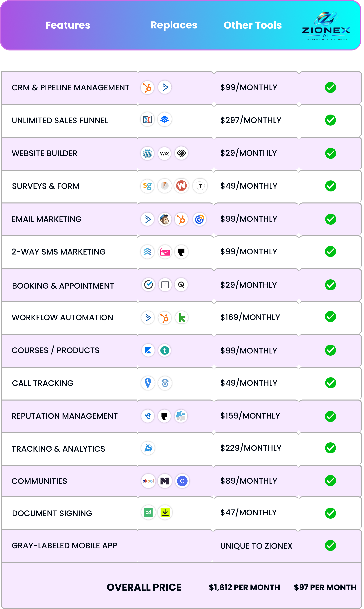Click the Zionex AI logo
Screen dimensions: 364x609
[x=326, y=26]
